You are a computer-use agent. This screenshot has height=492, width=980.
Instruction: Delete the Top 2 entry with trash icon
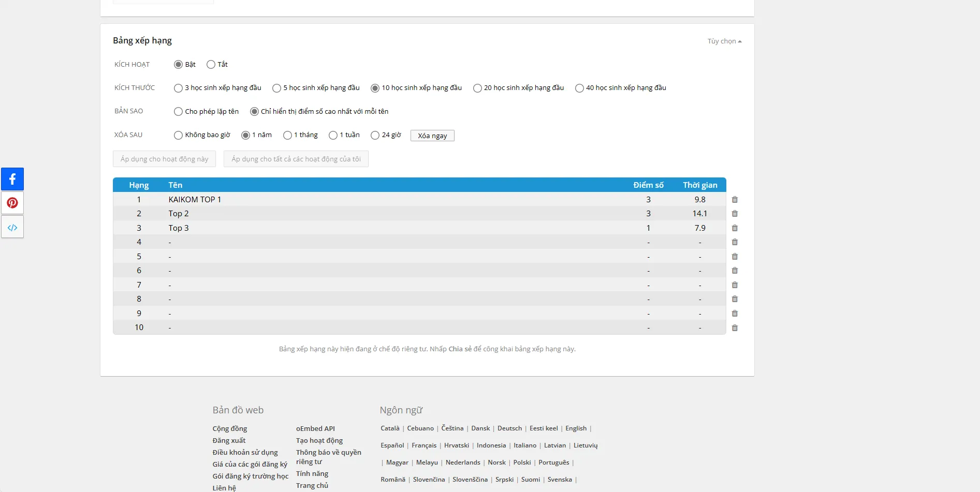735,214
